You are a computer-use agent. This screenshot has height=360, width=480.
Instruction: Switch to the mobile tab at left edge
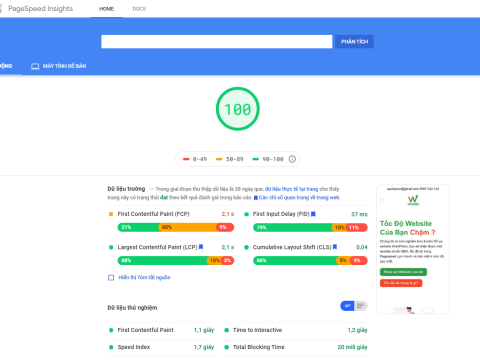[6, 66]
